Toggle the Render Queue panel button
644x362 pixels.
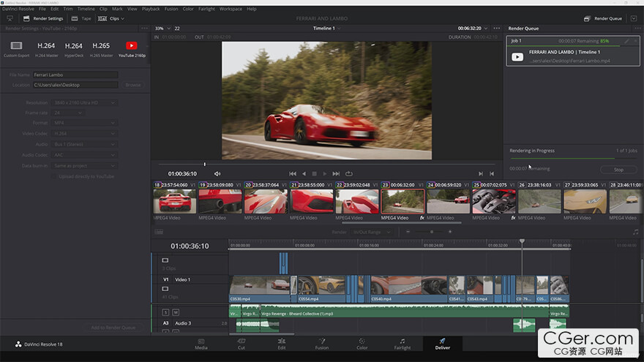point(603,18)
